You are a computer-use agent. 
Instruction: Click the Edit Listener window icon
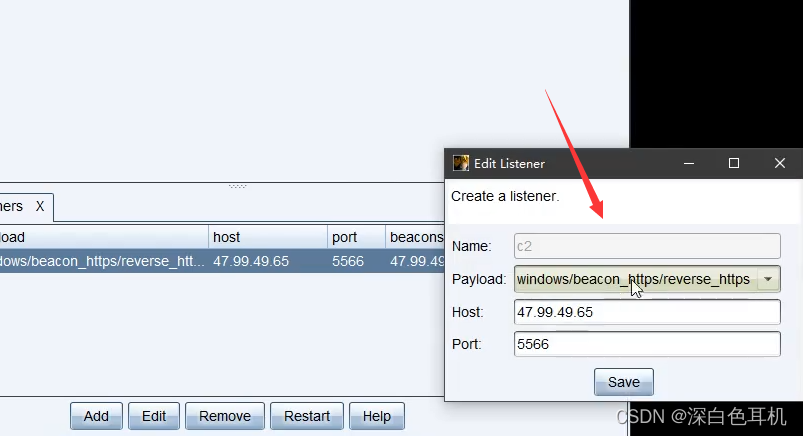(461, 163)
